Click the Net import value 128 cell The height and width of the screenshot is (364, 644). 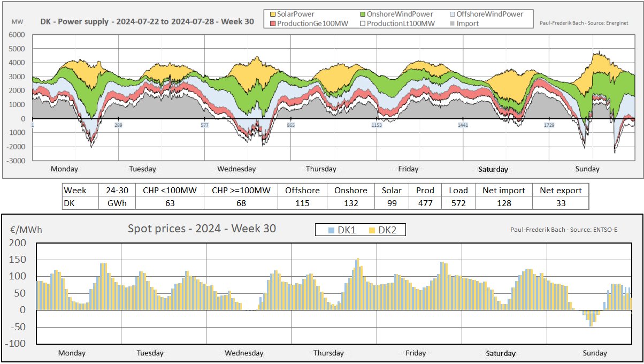[x=504, y=203]
